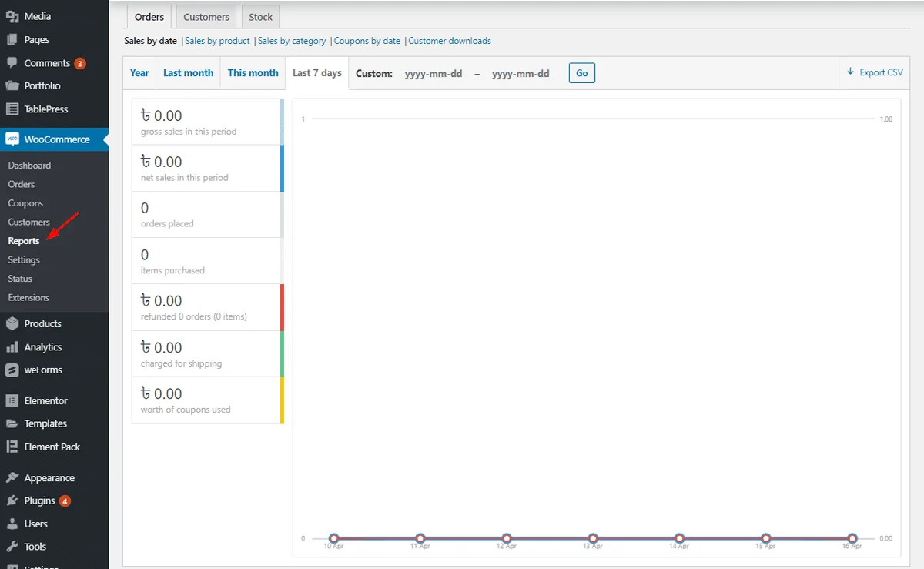The height and width of the screenshot is (569, 924).
Task: Click the Users person icon
Action: pos(12,524)
